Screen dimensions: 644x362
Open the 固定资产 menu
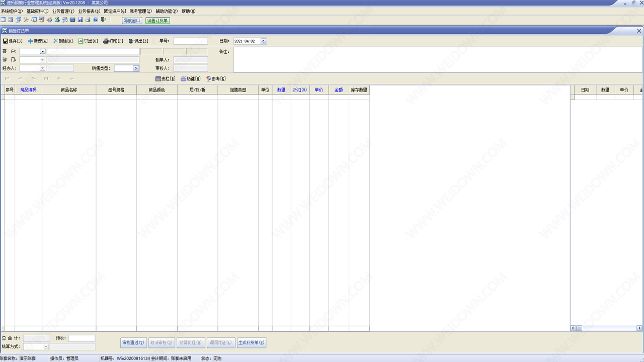pos(115,11)
